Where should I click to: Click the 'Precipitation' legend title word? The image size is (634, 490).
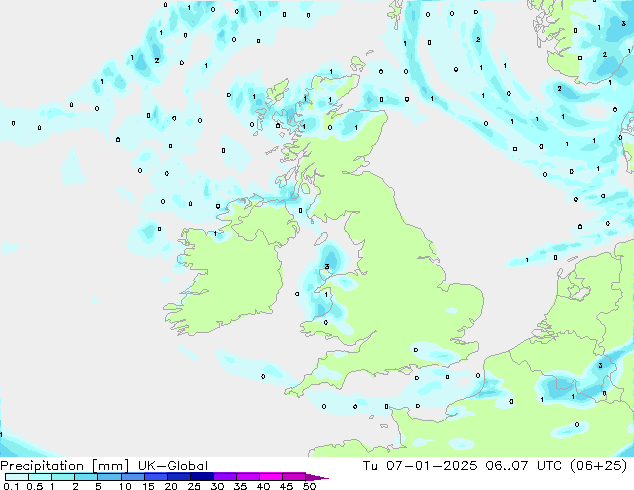point(42,466)
